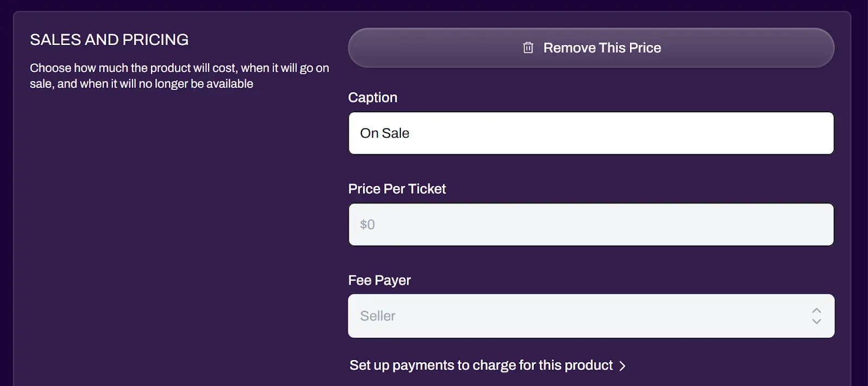Expand the Fee Payer options list

pyautogui.click(x=591, y=316)
